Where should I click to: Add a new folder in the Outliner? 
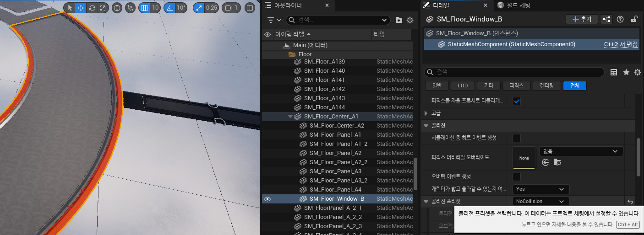coord(399,20)
